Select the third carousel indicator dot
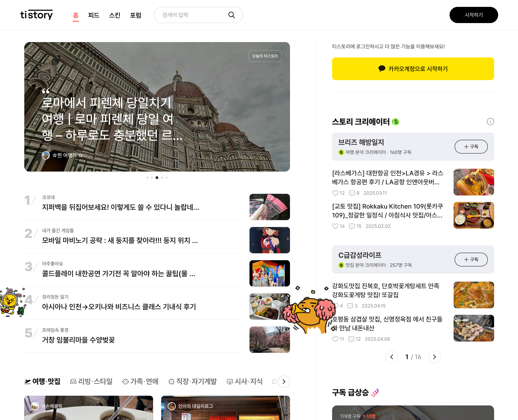518x420 pixels. (x=157, y=178)
